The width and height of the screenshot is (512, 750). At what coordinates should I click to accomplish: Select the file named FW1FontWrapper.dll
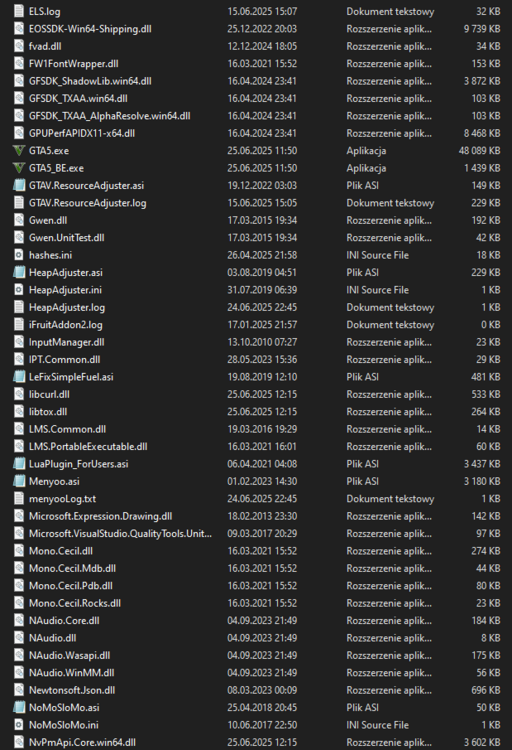tap(74, 64)
